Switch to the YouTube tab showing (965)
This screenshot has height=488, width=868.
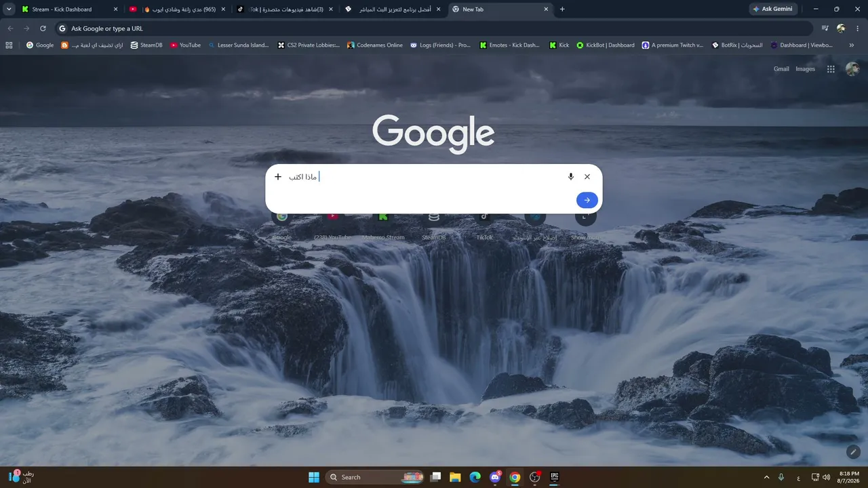(x=178, y=9)
